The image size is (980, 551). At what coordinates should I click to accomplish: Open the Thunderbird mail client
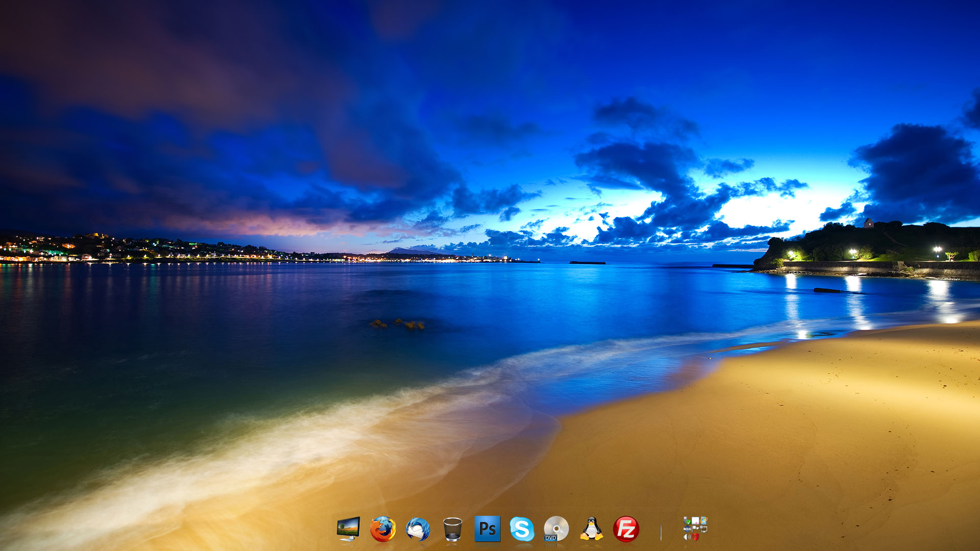pos(418,529)
